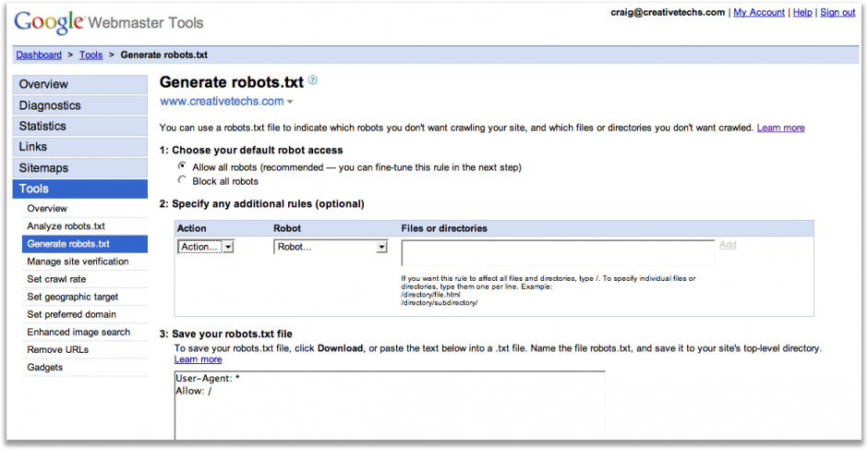Open the Help link
Viewport: 868px width, 450px height.
tap(802, 12)
